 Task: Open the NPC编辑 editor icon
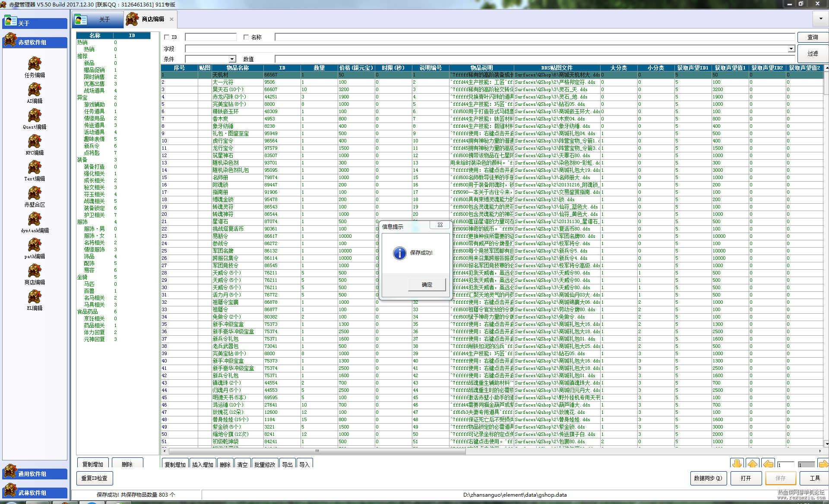click(35, 142)
